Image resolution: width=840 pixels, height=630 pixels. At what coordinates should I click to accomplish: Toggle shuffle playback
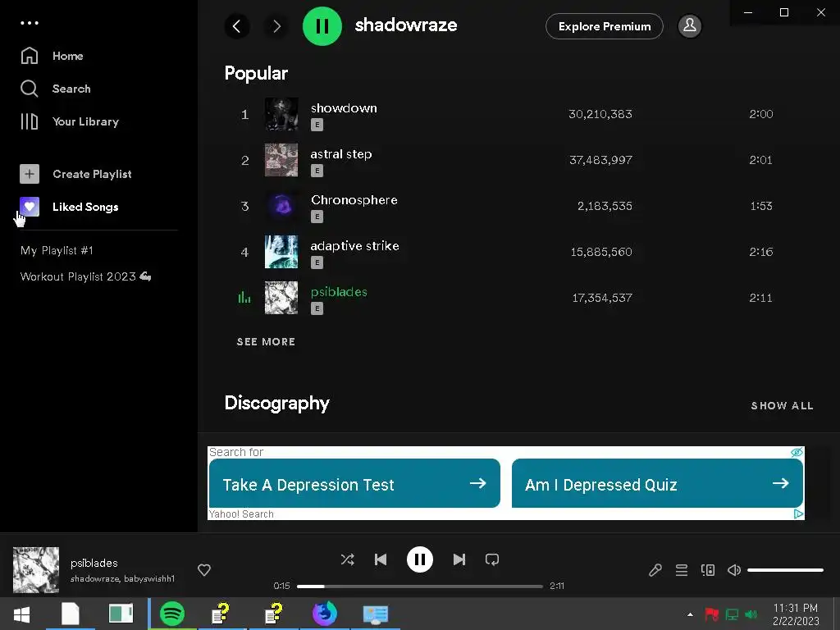coord(347,559)
